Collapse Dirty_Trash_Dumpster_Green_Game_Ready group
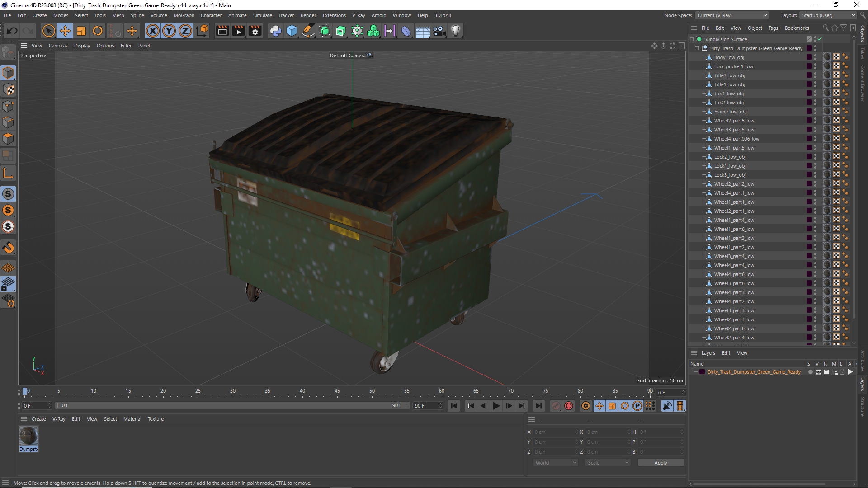 pos(697,48)
